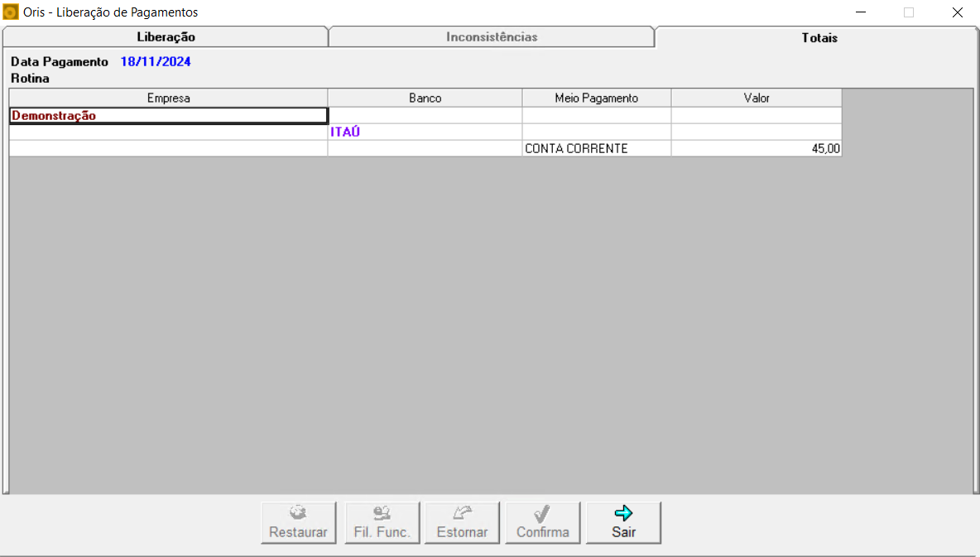Select the 45,00 value cell
The width and height of the screenshot is (980, 557).
(x=757, y=149)
